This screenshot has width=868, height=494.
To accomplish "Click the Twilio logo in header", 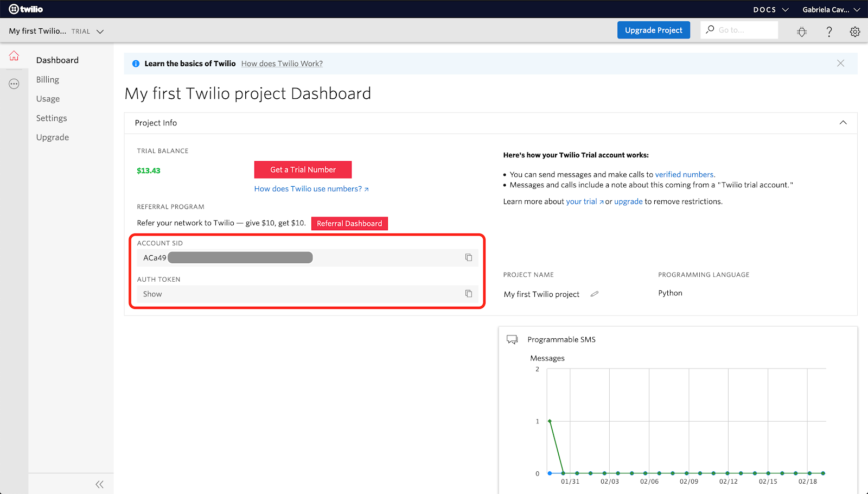I will [26, 9].
